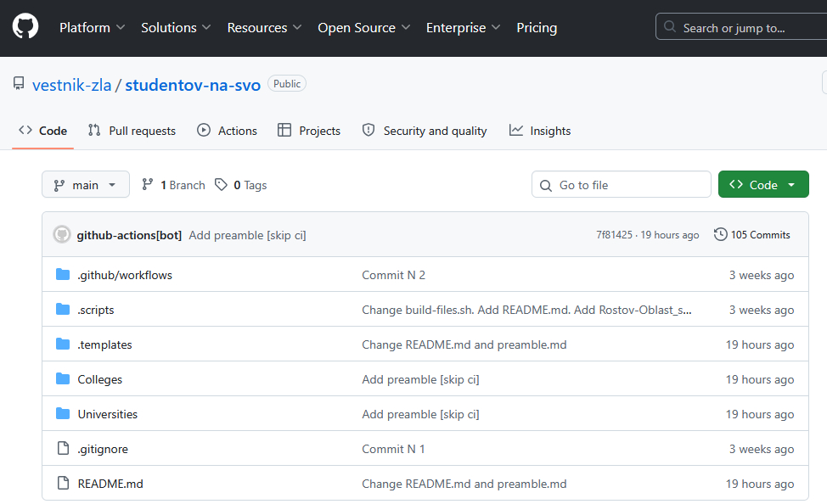Image resolution: width=827 pixels, height=504 pixels.
Task: Click the github-actions[bot] avatar
Action: pos(62,234)
